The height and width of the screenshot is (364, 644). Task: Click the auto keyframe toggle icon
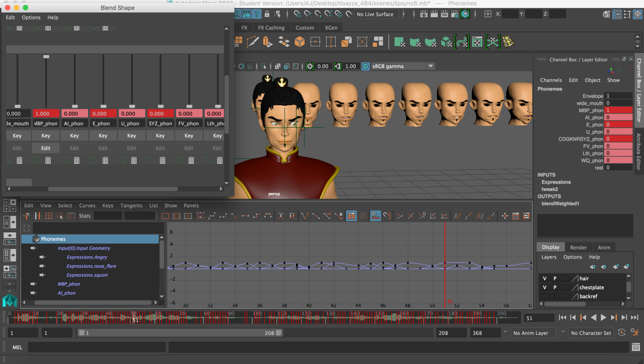[x=622, y=332]
